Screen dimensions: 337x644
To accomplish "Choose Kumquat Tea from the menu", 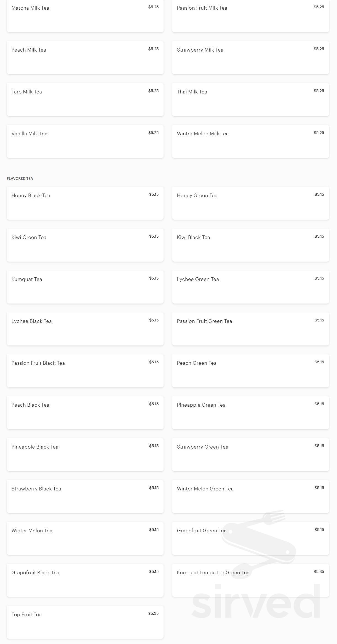I will click(85, 287).
